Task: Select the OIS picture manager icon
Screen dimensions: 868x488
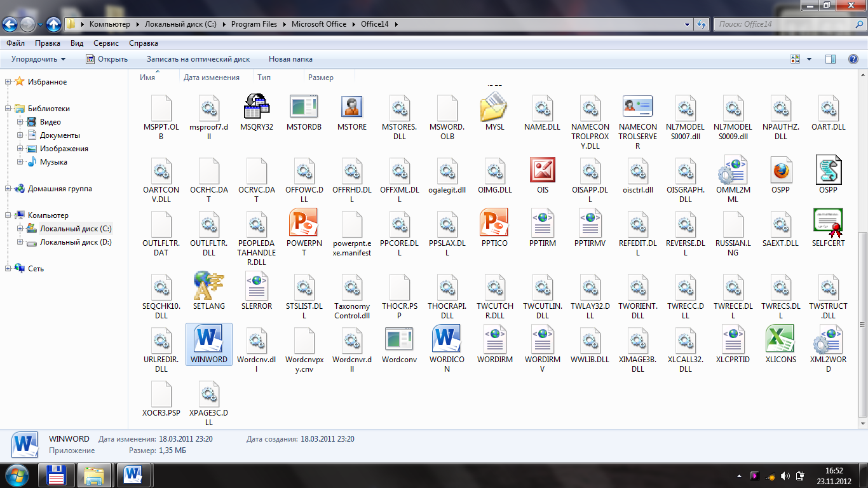Action: click(x=542, y=170)
